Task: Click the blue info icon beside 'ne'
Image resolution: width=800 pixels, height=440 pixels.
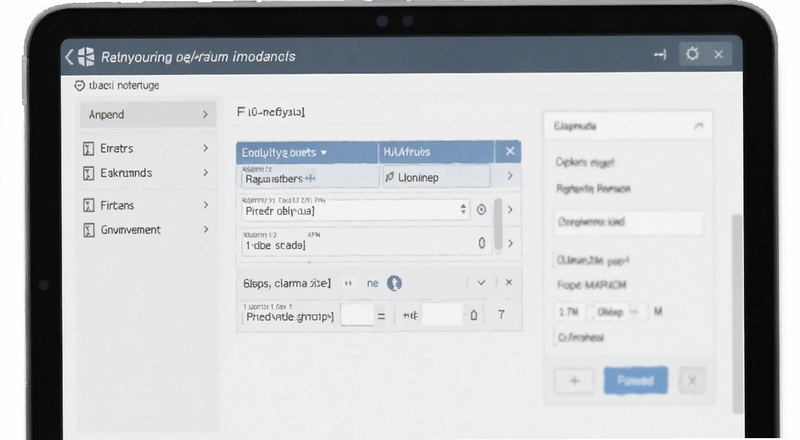Action: [394, 283]
